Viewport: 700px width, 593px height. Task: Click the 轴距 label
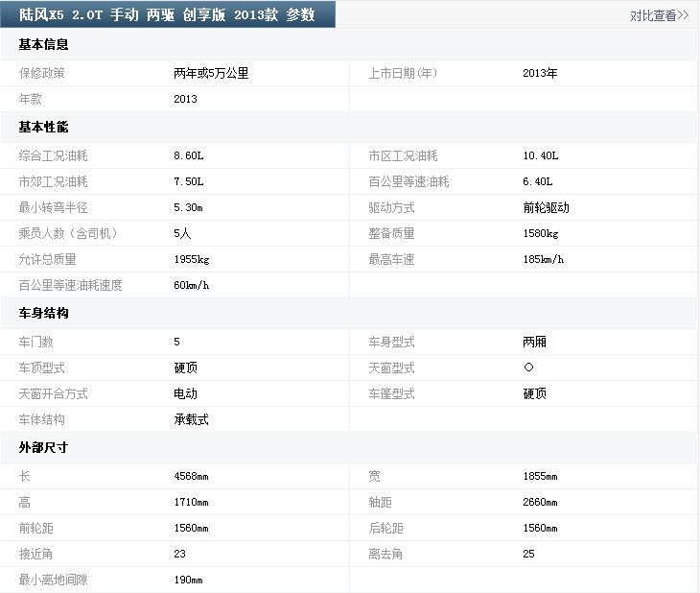click(380, 503)
